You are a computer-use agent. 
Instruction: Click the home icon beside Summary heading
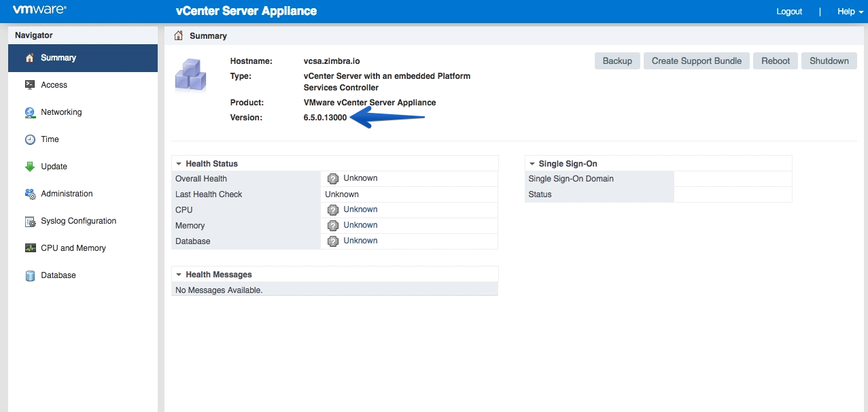click(179, 35)
